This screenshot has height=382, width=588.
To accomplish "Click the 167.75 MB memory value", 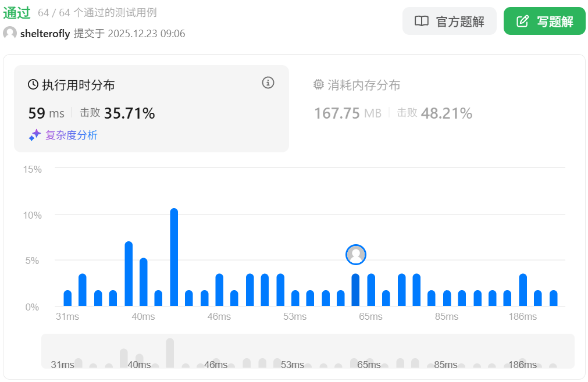I will coord(347,113).
